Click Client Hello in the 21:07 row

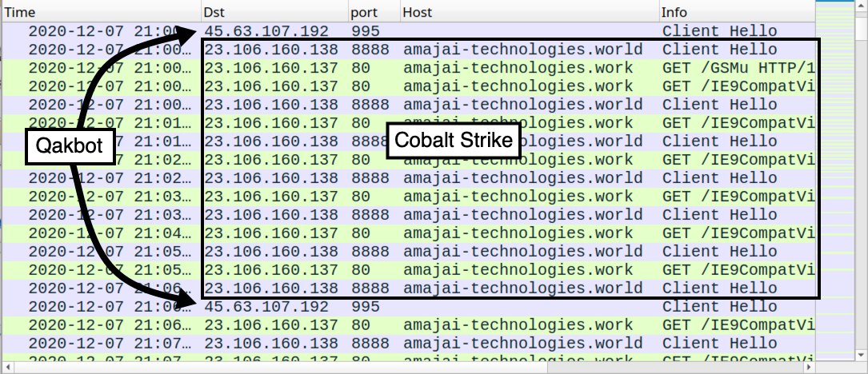(720, 344)
